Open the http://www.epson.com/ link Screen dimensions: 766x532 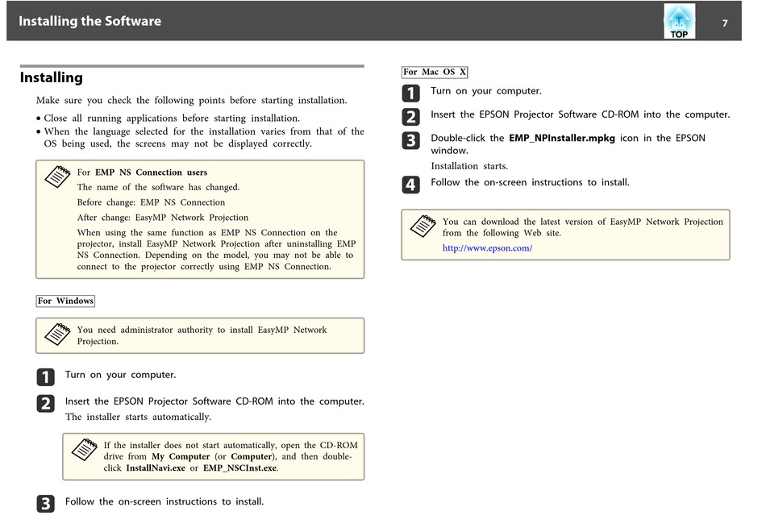487,248
